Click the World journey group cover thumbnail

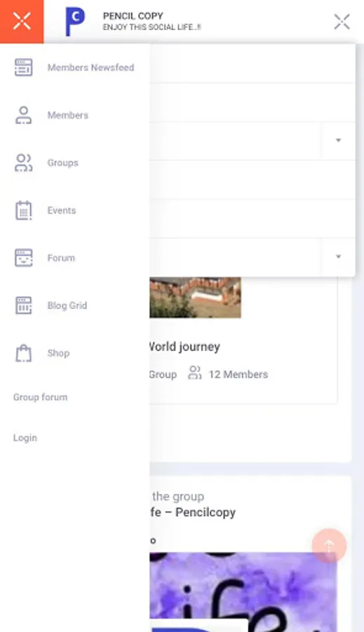(x=195, y=298)
